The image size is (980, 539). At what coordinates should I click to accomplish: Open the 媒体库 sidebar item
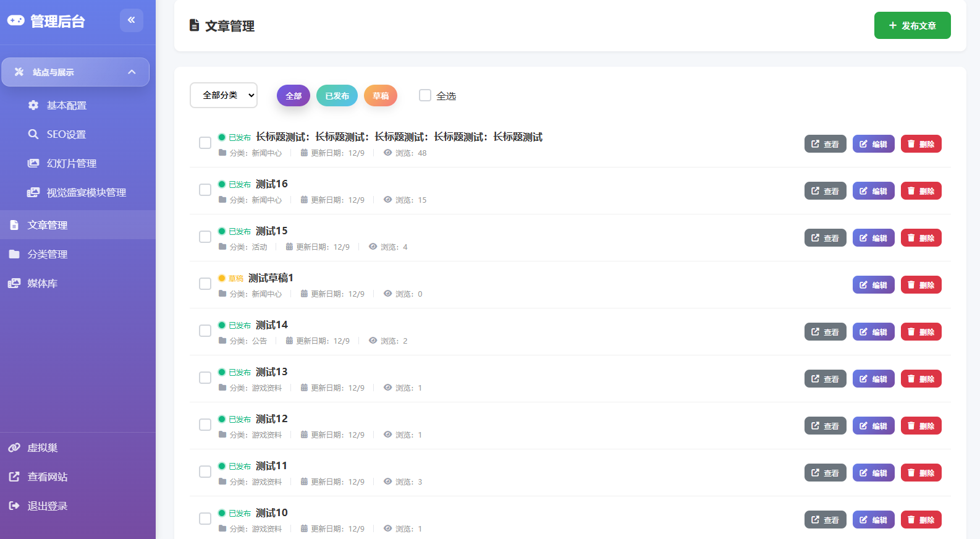point(78,283)
